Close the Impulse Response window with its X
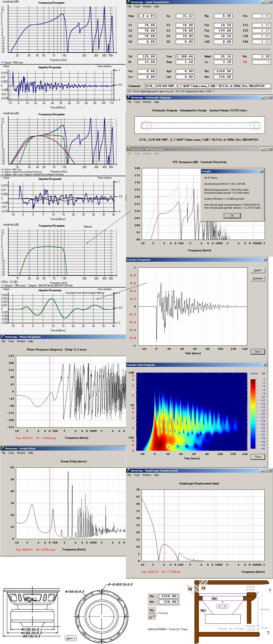Image resolution: width=273 pixels, height=644 pixels. click(x=265, y=259)
